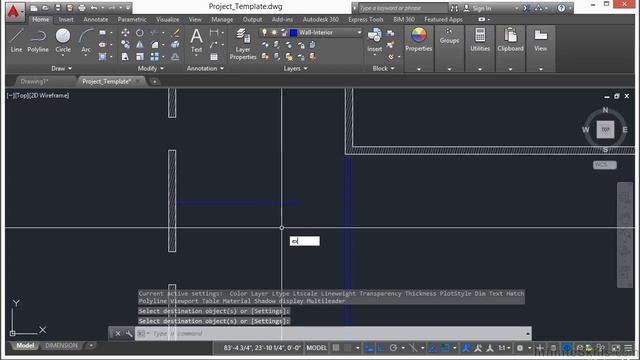Click the Scale tool icon

click(140, 57)
